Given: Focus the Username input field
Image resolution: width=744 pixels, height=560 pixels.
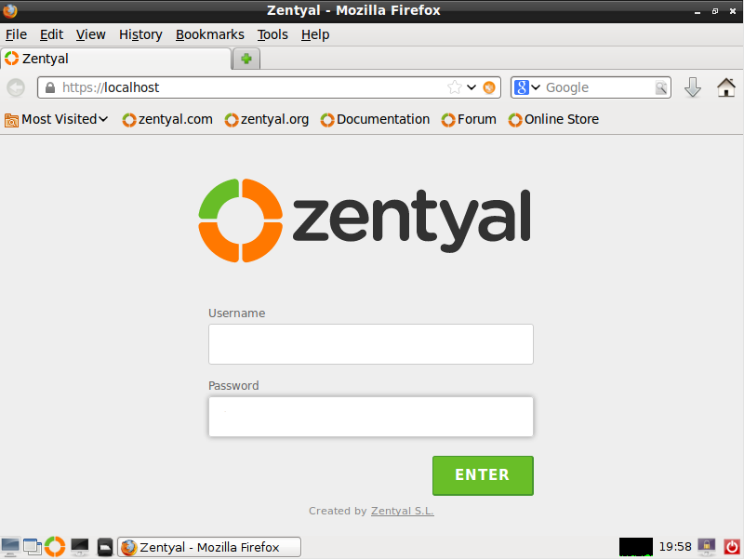Looking at the screenshot, I should pyautogui.click(x=370, y=344).
